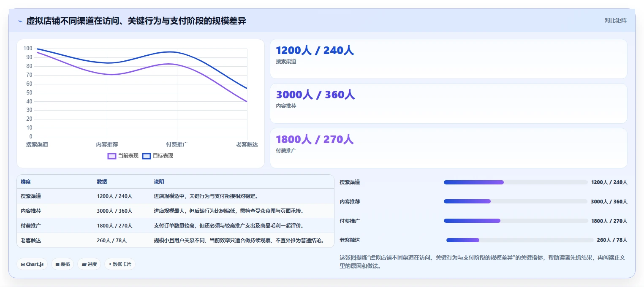
Task: Click table data cell 3000人 / 360人
Action: click(x=114, y=211)
